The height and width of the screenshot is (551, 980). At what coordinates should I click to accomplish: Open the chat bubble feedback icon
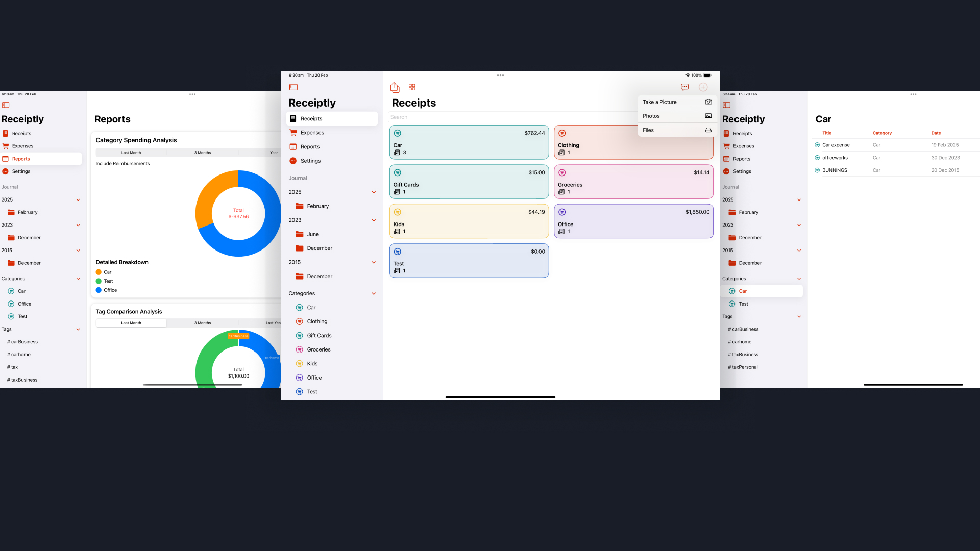coord(684,87)
